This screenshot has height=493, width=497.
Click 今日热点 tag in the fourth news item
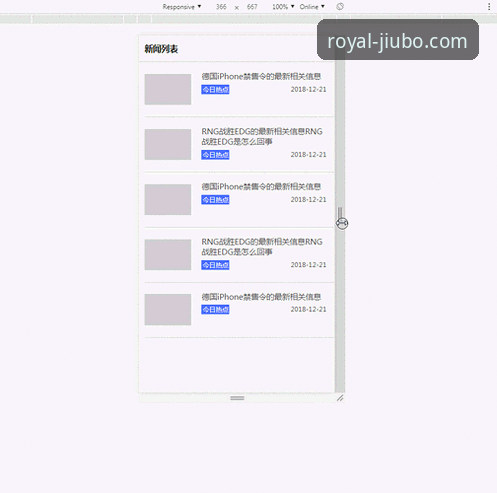coord(215,265)
